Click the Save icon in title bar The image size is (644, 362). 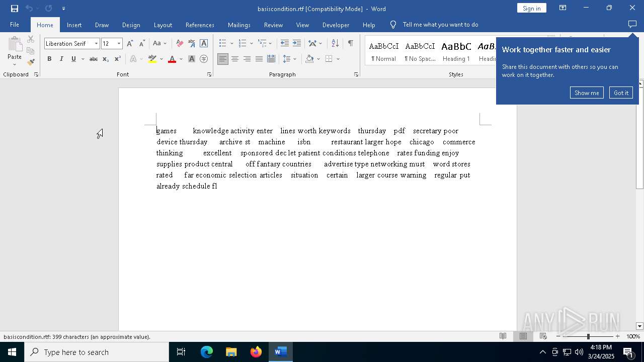coord(15,9)
